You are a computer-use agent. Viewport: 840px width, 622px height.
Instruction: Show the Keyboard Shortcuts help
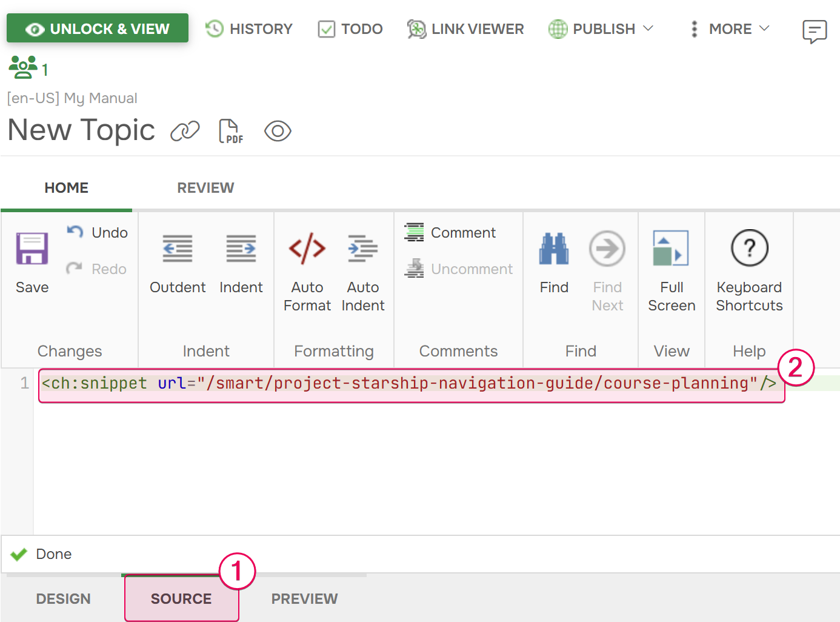click(x=749, y=267)
